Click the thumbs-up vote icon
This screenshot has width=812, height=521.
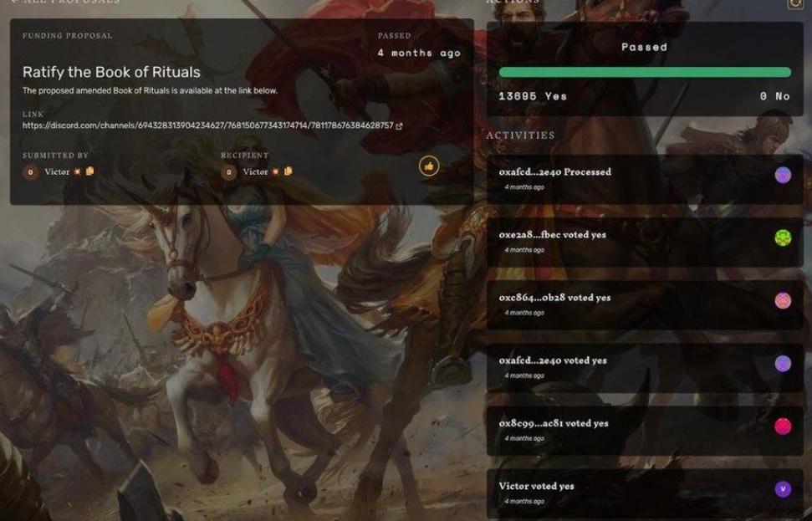click(x=429, y=166)
